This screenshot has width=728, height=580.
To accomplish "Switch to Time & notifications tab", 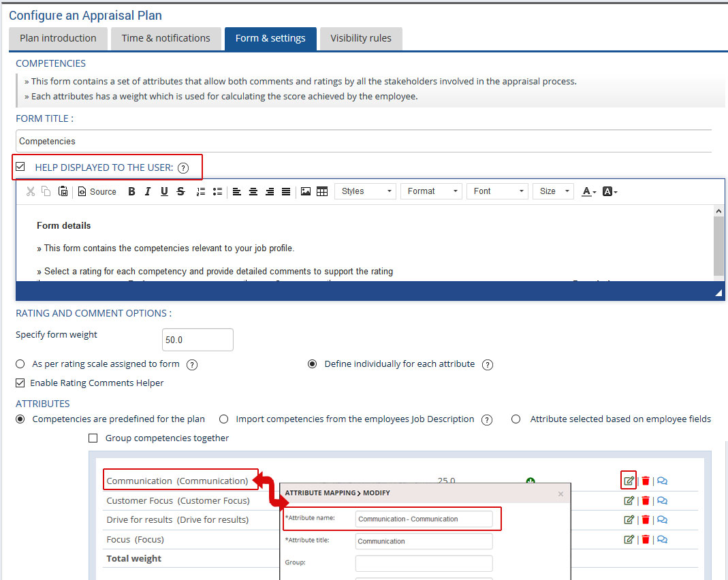I will tap(165, 39).
